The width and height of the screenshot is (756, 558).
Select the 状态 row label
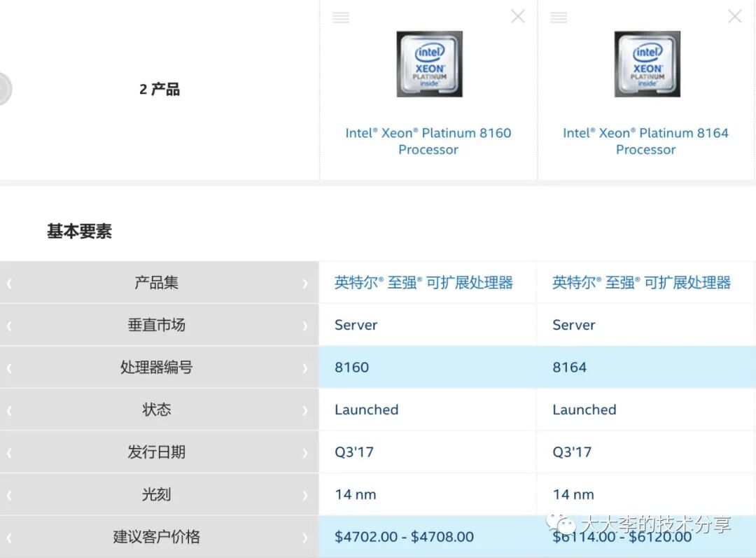click(156, 410)
